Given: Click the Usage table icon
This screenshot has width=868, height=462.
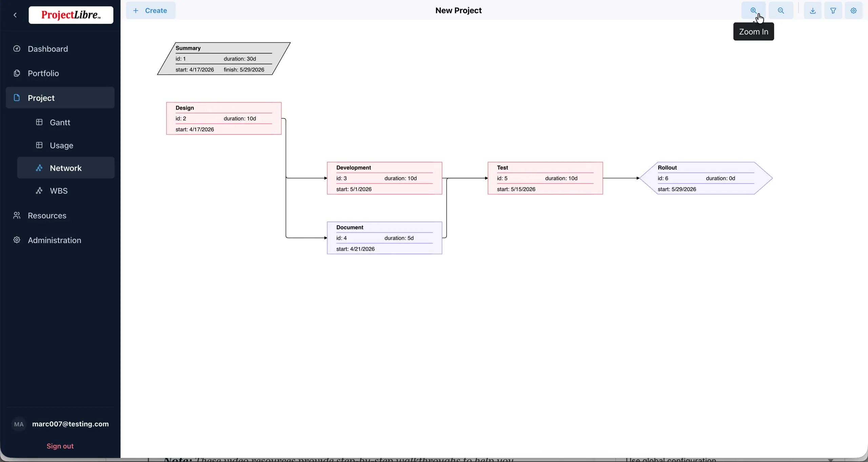Looking at the screenshot, I should point(39,145).
